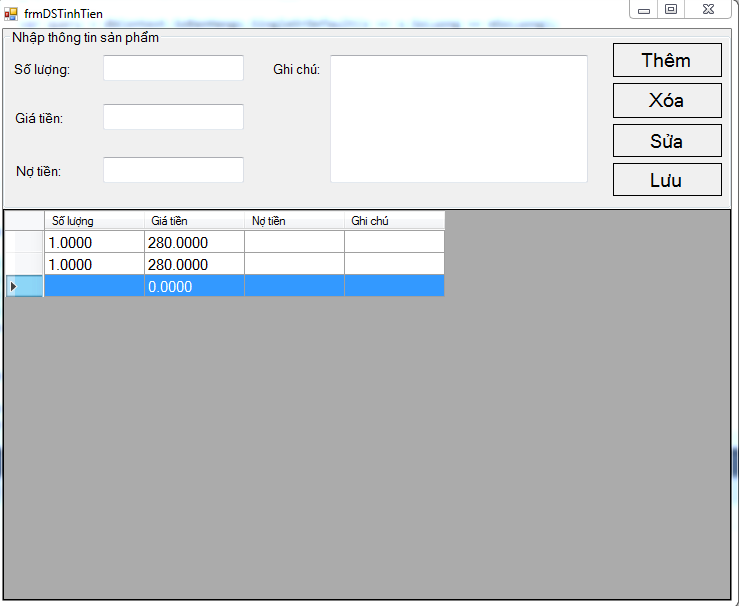Select first row's Số lượng cell 1.0000
The height and width of the screenshot is (606, 739).
(94, 242)
